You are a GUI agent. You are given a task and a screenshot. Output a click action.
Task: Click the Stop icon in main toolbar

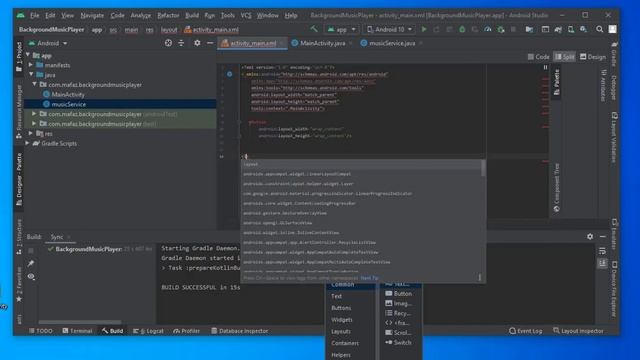click(513, 29)
